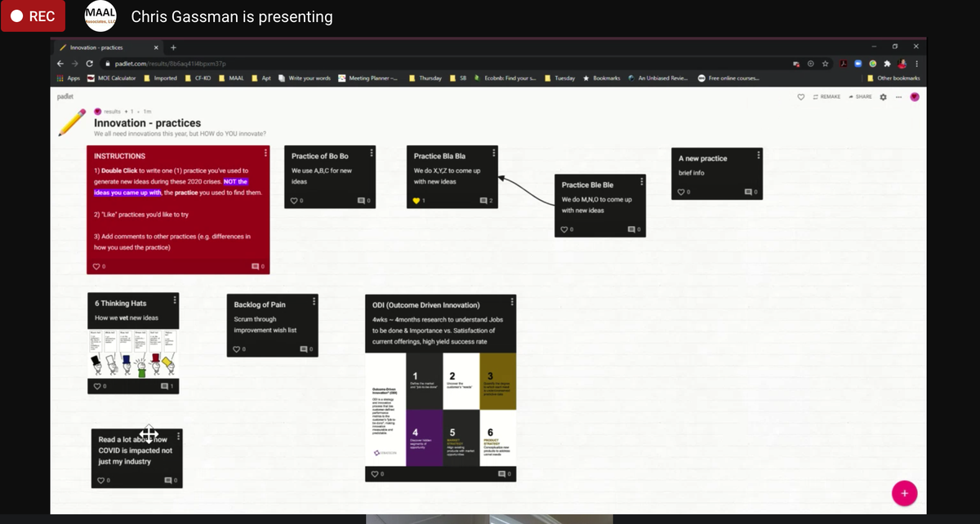The image size is (980, 524).
Task: Open the Chrome three-dot menu
Action: (x=917, y=63)
